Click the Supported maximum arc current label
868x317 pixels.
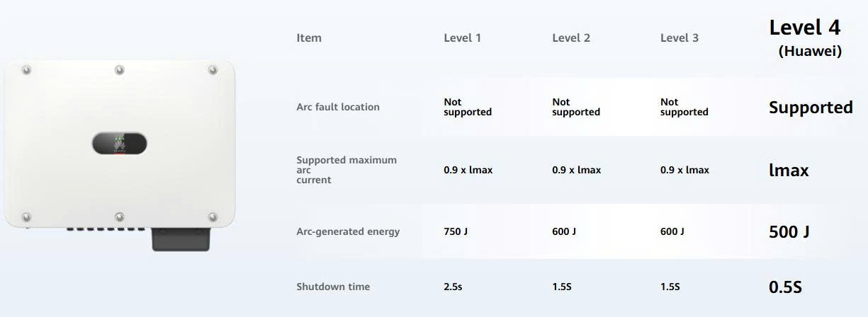tap(346, 170)
